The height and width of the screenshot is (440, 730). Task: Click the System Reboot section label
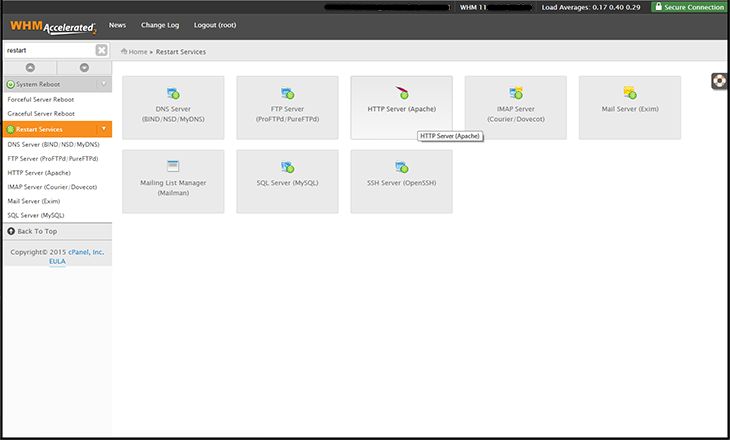(38, 84)
